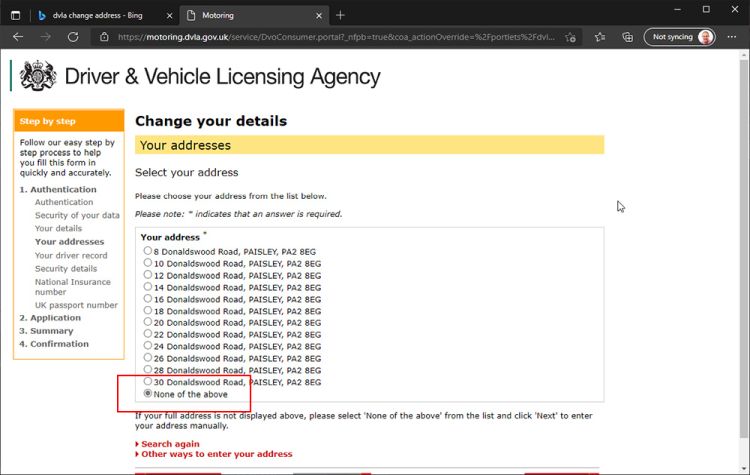Click 3. Summary step heading
The height and width of the screenshot is (475, 750).
[x=46, y=331]
